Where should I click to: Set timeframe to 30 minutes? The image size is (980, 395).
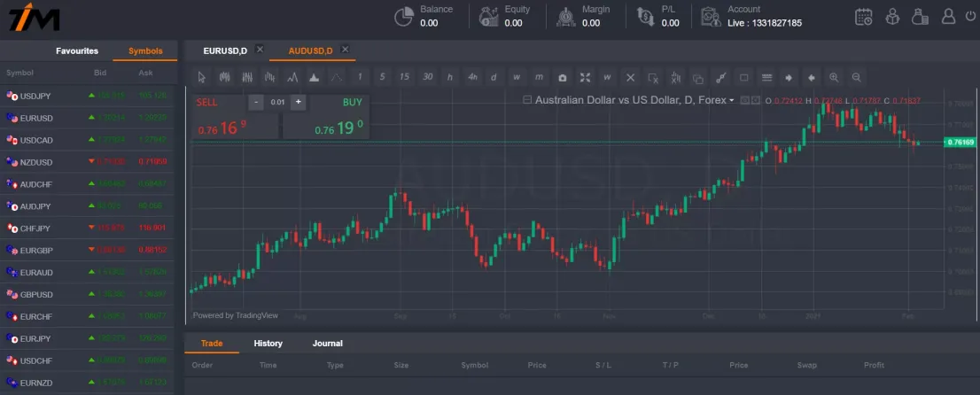point(427,78)
